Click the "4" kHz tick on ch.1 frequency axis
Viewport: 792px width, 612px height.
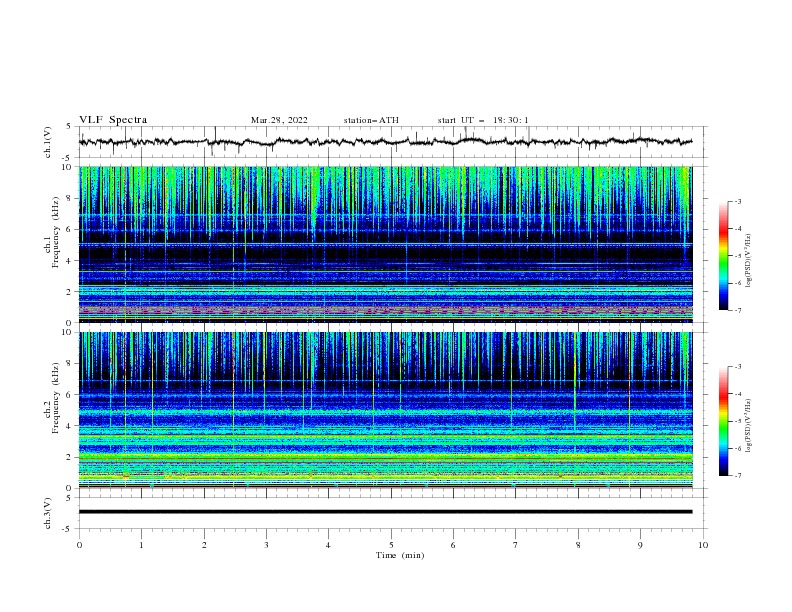(x=70, y=261)
